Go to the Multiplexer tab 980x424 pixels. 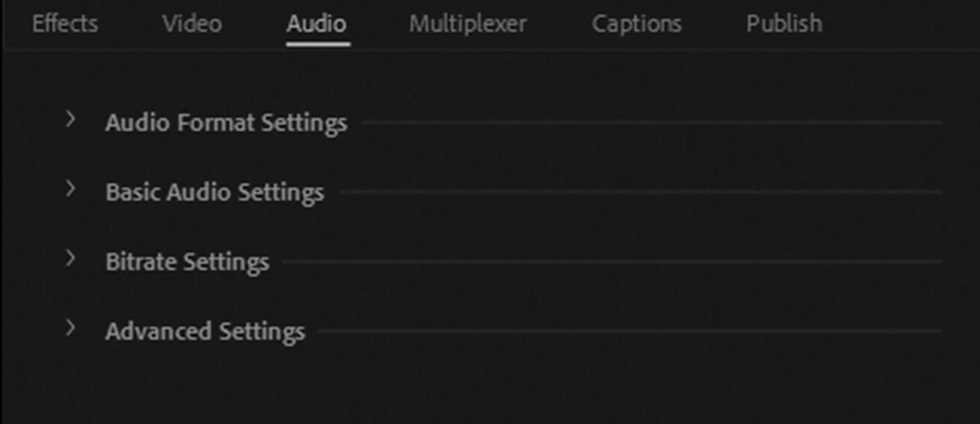pos(467,23)
